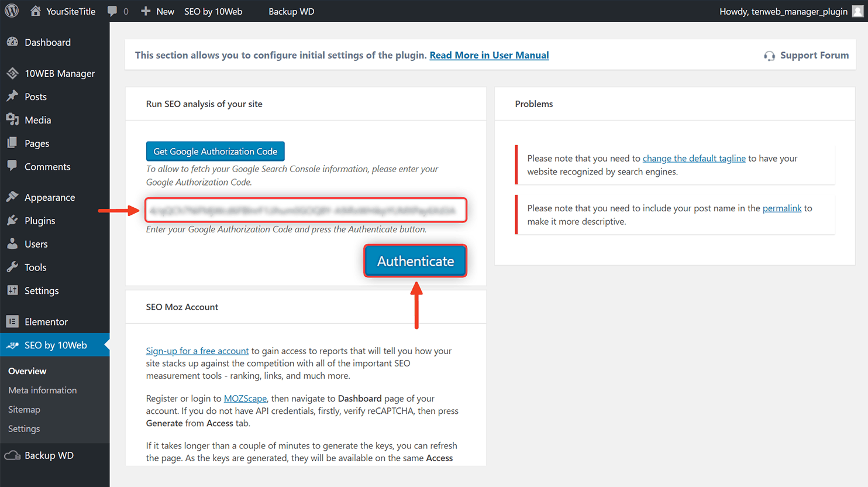This screenshot has width=868, height=487.
Task: Click Sign-up for a free account link
Action: [197, 351]
